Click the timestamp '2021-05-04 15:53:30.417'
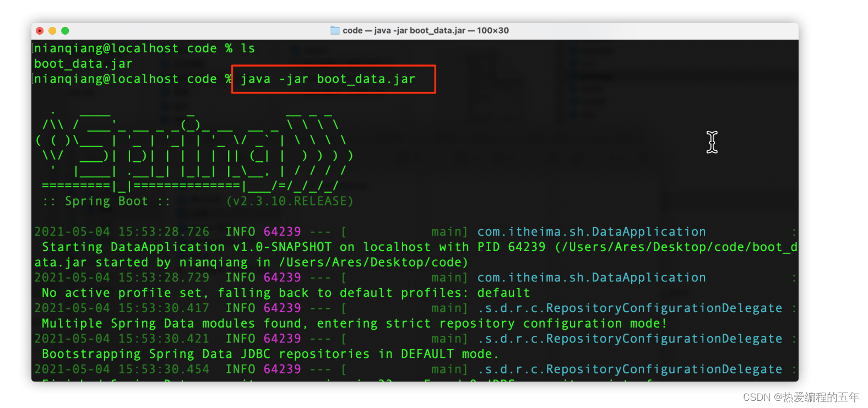Screen dimensions: 868x408 click(x=122, y=308)
